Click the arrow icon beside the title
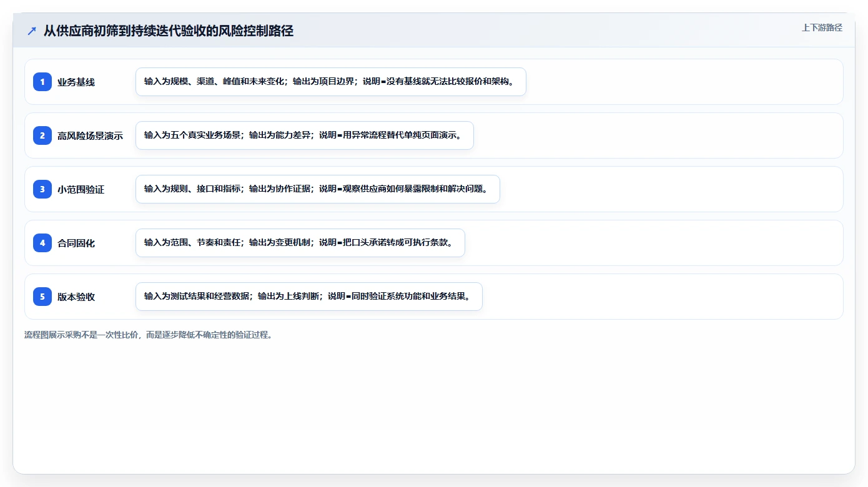868x487 pixels. tap(32, 31)
